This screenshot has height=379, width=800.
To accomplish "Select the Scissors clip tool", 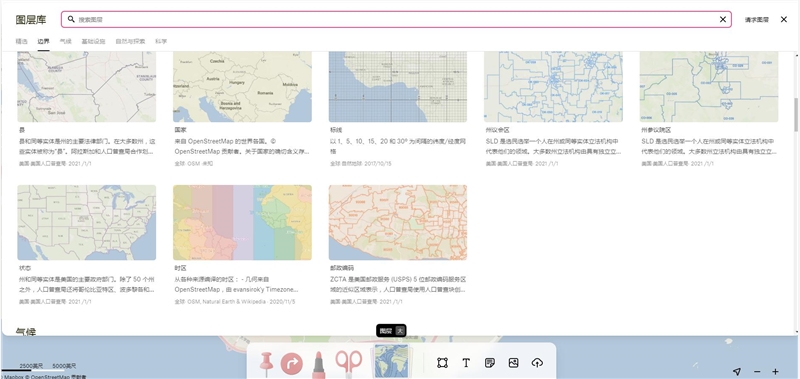I will [348, 363].
